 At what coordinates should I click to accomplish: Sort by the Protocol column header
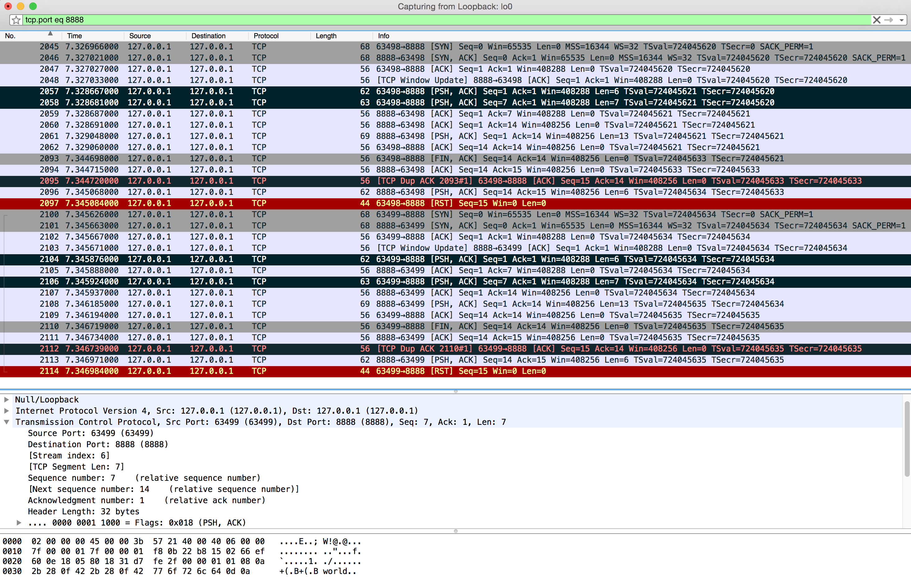(x=266, y=36)
